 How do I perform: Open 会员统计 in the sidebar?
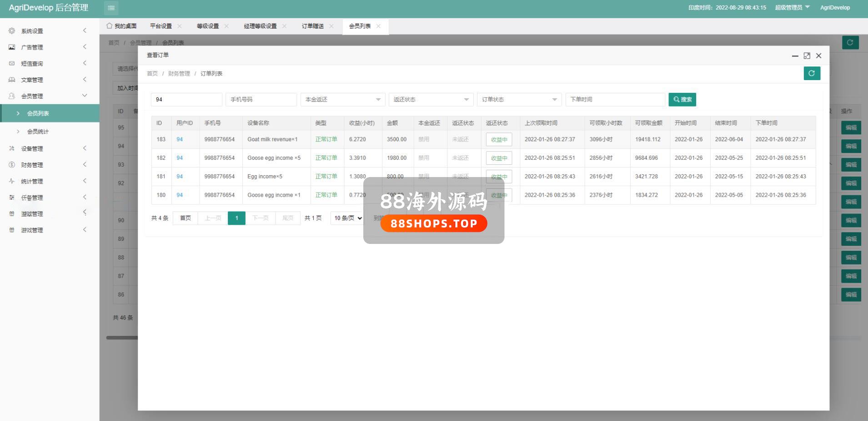click(38, 132)
